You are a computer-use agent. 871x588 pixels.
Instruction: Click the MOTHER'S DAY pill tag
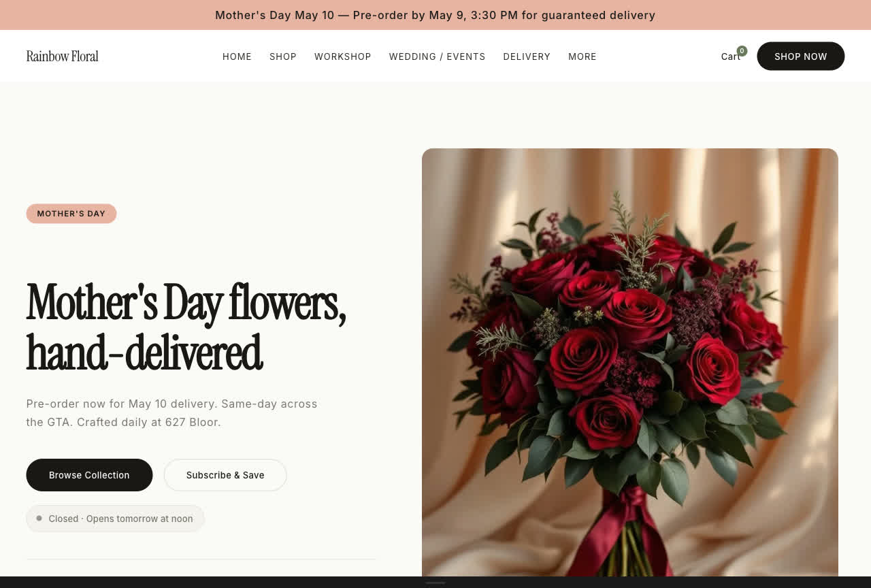[x=71, y=214]
